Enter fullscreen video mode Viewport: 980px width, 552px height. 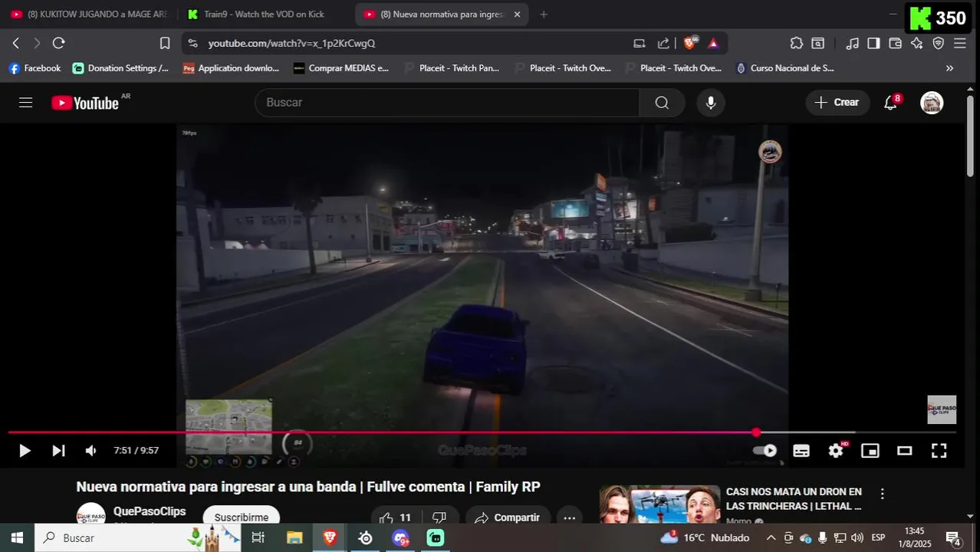(939, 451)
